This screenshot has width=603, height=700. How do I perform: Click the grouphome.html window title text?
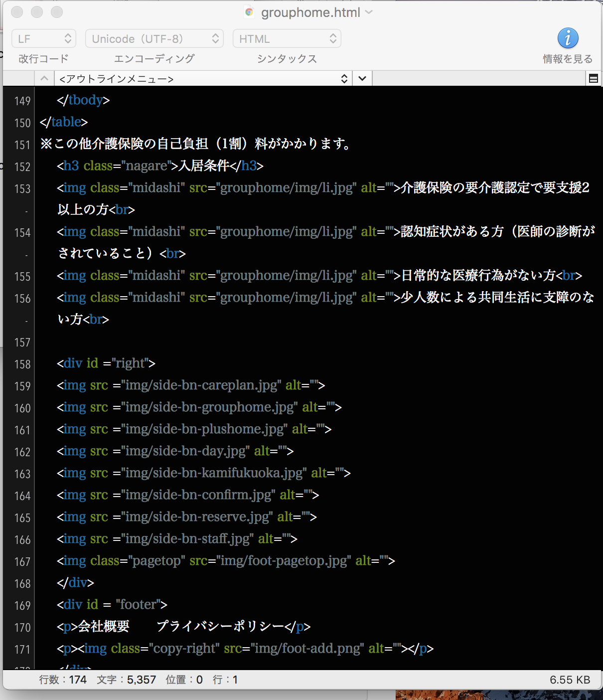[310, 12]
